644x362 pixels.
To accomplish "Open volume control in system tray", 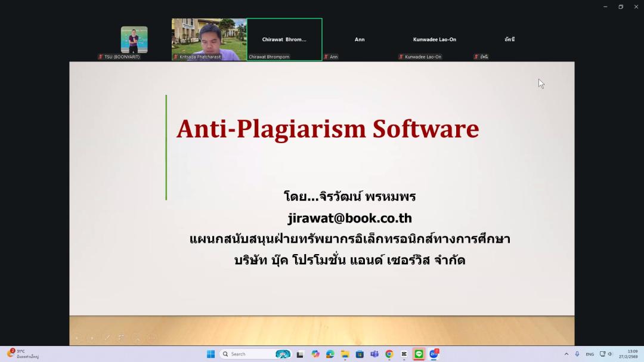I will [x=610, y=354].
